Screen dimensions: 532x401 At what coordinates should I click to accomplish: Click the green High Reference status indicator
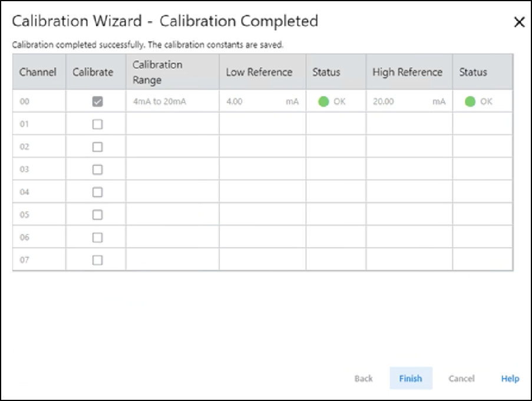[470, 101]
